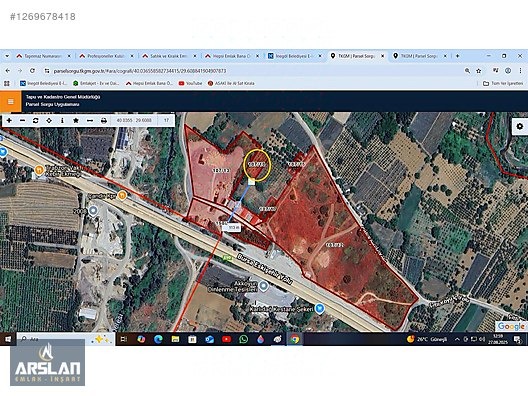Open the Hepsi Emlak bookmark
528x396 pixels.
[x=149, y=83]
